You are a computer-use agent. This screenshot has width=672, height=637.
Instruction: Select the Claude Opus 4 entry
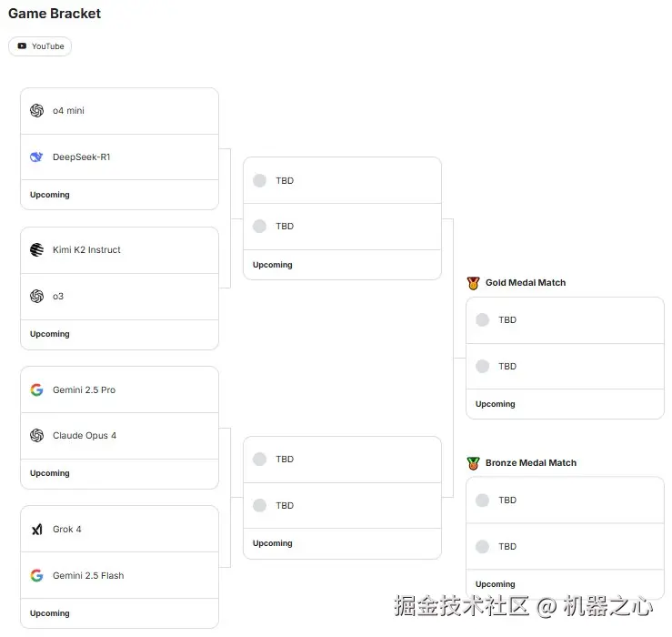tap(85, 436)
